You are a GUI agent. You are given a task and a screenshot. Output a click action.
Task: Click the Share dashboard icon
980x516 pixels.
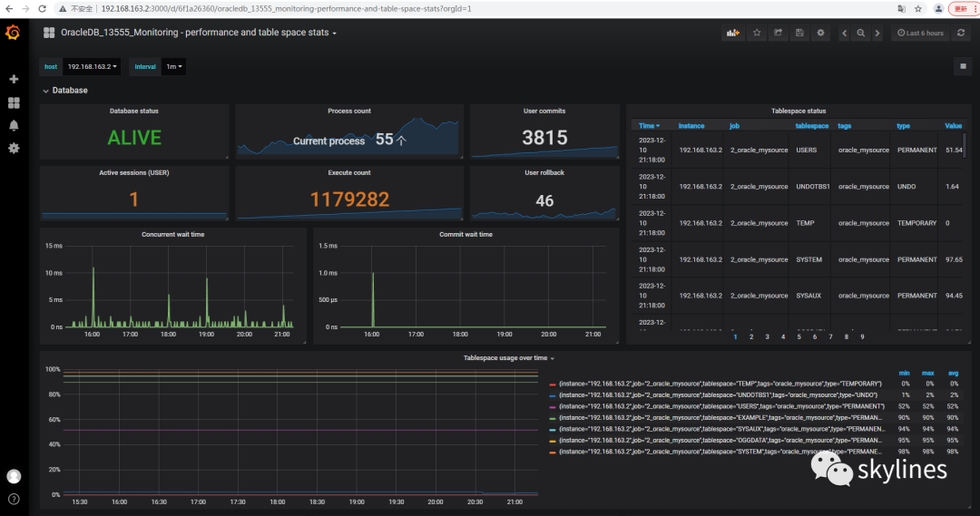[x=779, y=34]
